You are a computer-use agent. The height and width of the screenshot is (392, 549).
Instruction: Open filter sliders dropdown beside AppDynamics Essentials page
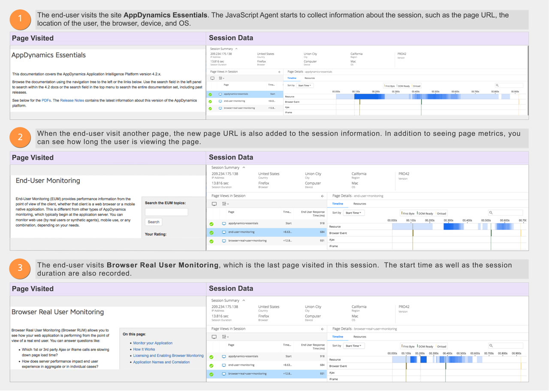point(221,78)
